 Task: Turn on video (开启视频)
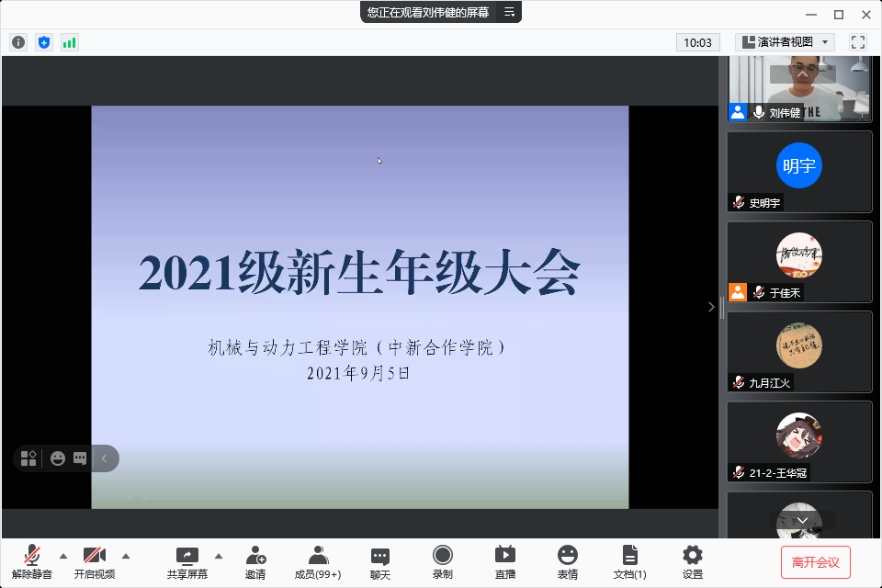[x=95, y=561]
